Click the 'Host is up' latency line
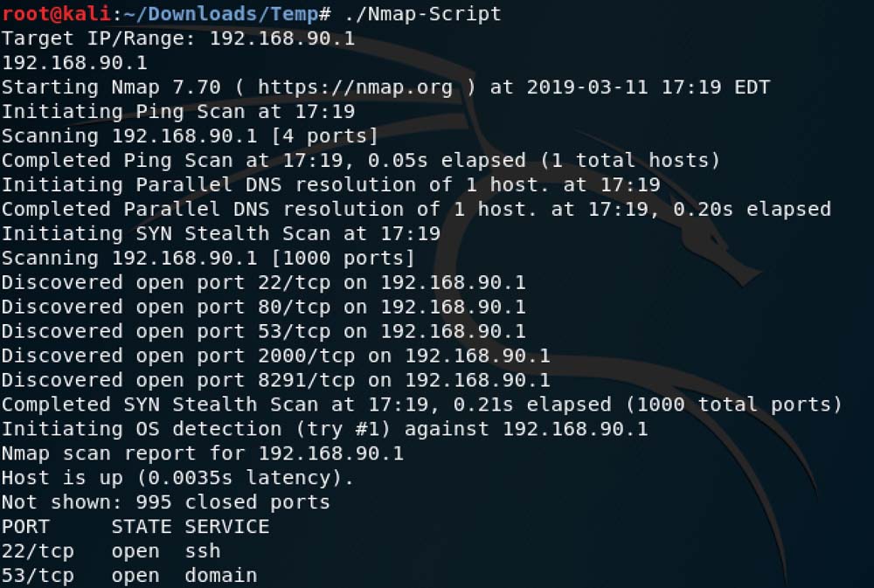This screenshot has width=874, height=588. point(177,478)
